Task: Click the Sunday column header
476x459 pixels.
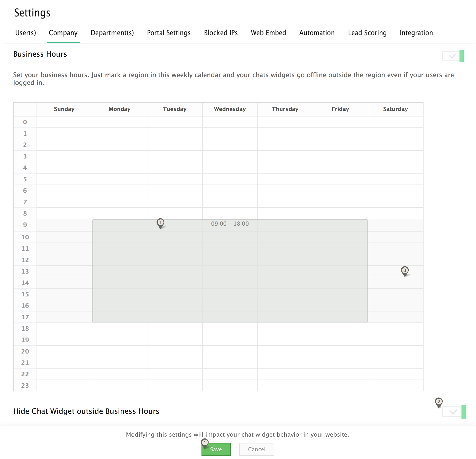Action: (x=64, y=109)
